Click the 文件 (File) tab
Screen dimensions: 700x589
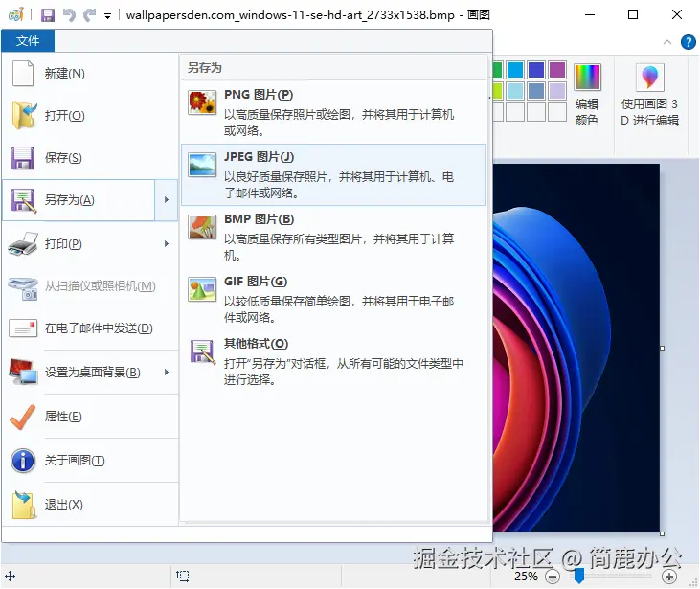point(28,41)
